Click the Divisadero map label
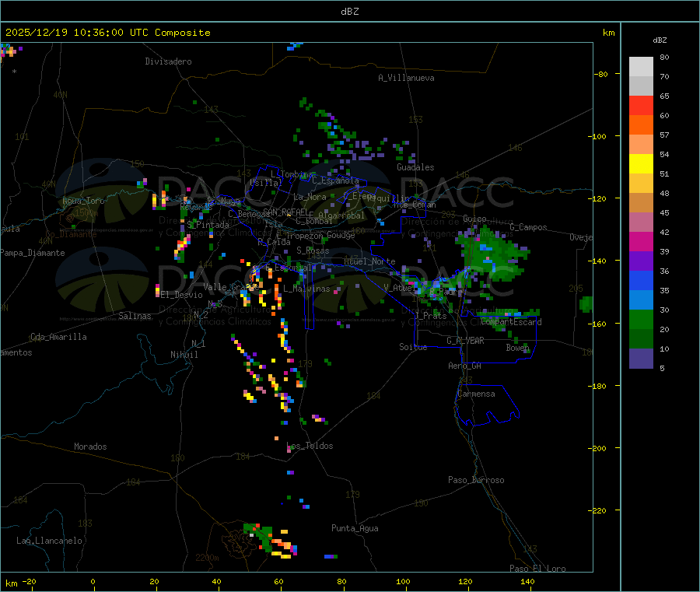700x592 pixels. 168,61
